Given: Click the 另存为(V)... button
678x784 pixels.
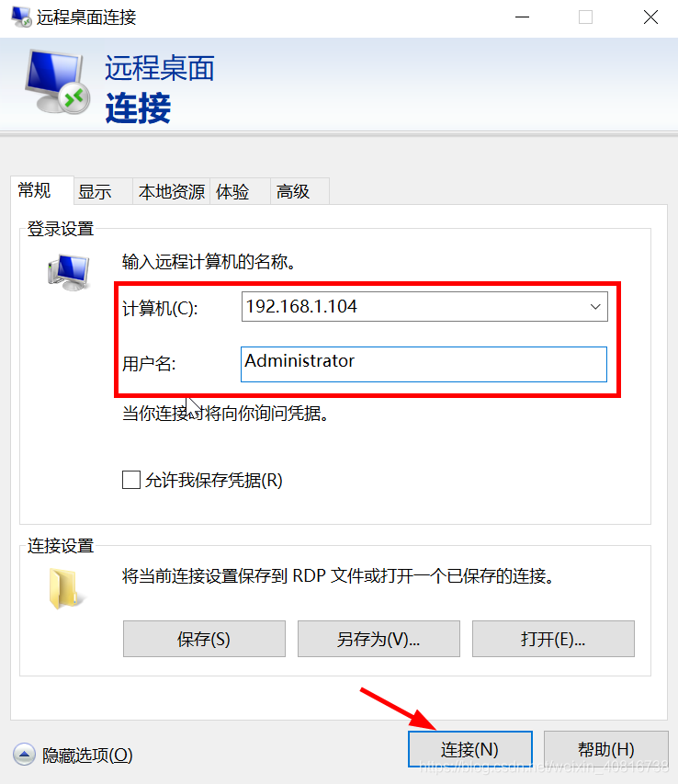Looking at the screenshot, I should pyautogui.click(x=379, y=639).
